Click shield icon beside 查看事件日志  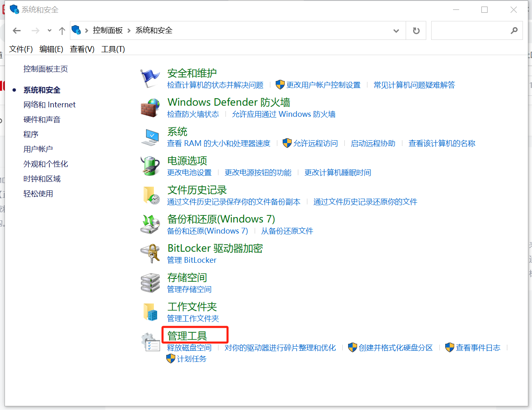click(x=450, y=347)
